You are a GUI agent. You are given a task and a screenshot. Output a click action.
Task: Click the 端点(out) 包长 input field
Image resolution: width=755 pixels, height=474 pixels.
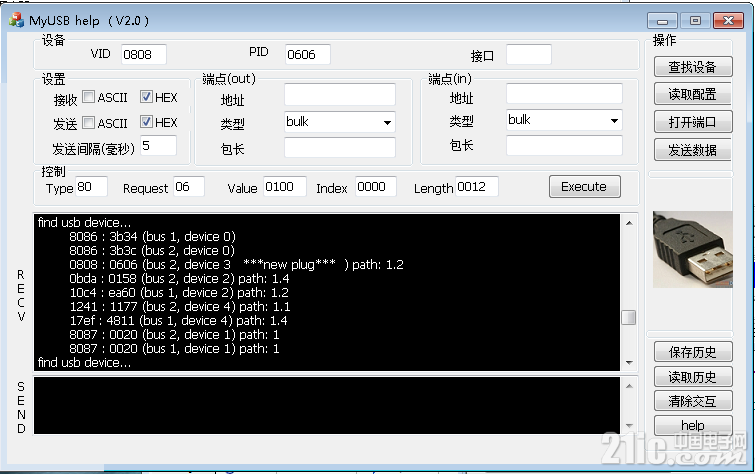click(340, 147)
